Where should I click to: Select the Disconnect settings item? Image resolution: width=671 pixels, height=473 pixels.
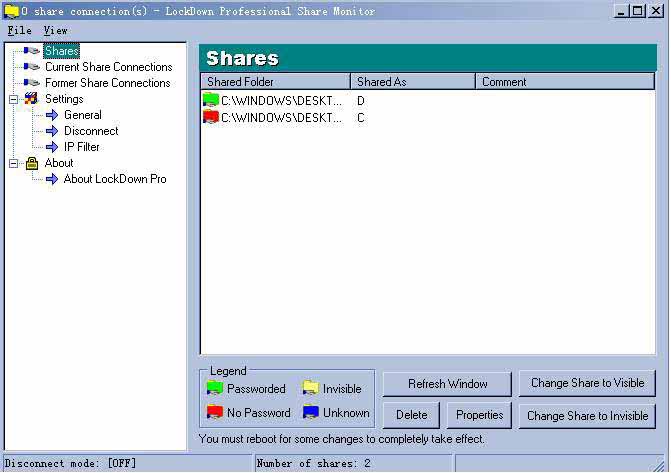tap(91, 131)
